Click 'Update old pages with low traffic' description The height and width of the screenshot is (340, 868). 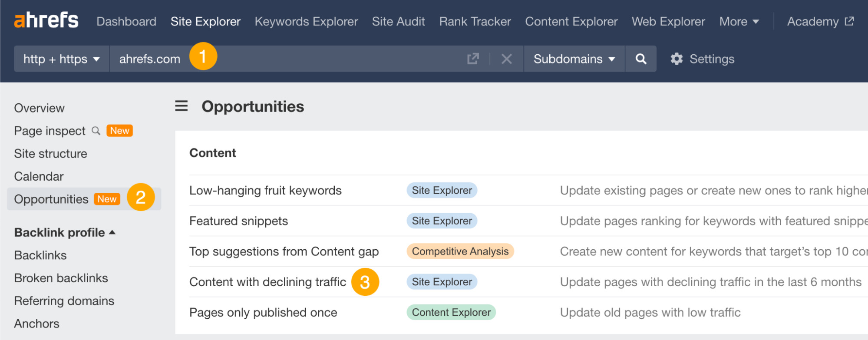pos(650,312)
